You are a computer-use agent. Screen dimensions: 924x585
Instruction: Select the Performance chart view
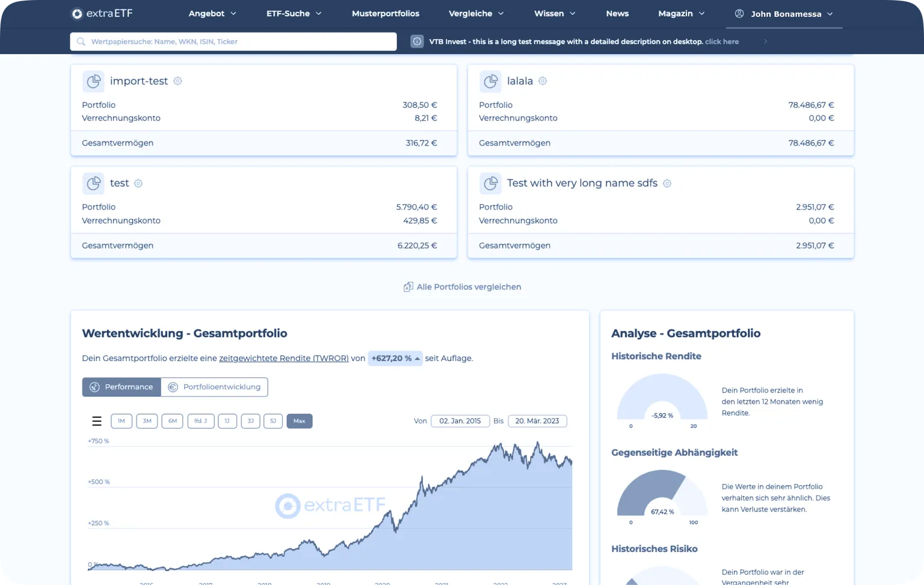(x=122, y=387)
